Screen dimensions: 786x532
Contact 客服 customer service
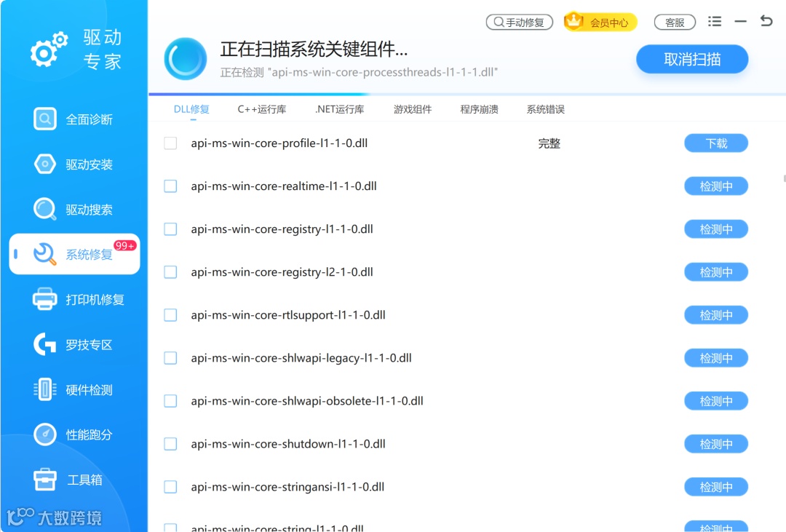[x=675, y=22]
